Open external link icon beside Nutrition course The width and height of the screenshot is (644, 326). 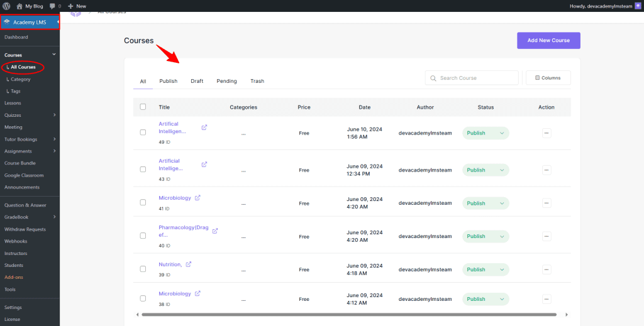point(189,264)
